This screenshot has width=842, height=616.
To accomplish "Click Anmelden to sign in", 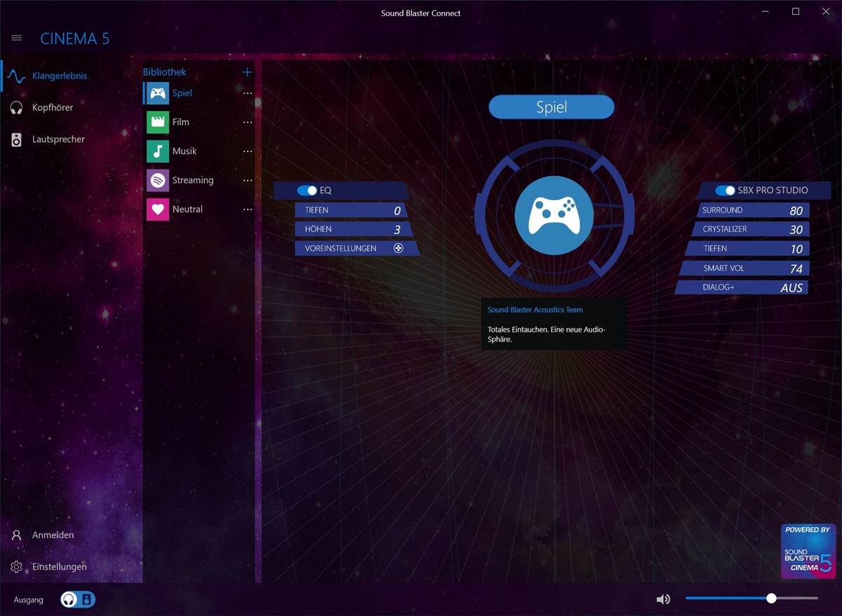I will tap(71, 535).
